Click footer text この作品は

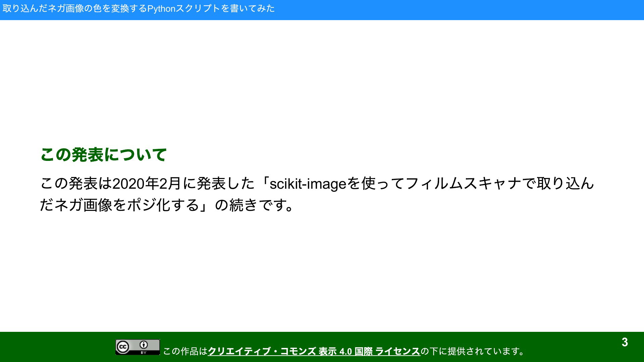185,351
